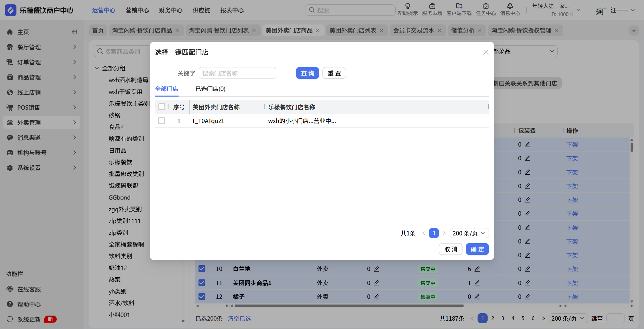This screenshot has width=644, height=329.
Task: Uncheck the row 11 美团同步商品1 checkbox
Action: 202,283
